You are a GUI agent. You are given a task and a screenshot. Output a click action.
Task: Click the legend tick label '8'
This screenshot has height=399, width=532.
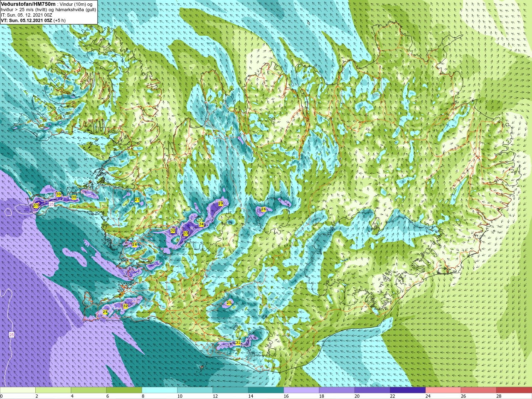click(143, 396)
